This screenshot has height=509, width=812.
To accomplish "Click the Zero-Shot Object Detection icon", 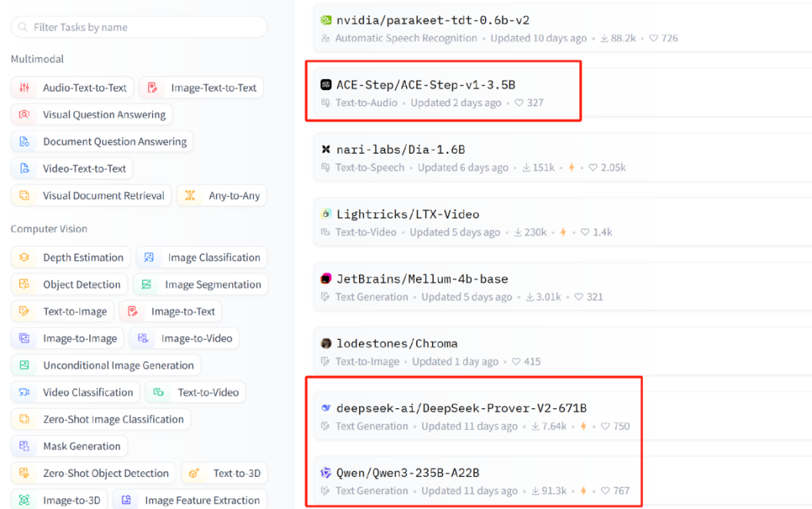I will pyautogui.click(x=25, y=473).
